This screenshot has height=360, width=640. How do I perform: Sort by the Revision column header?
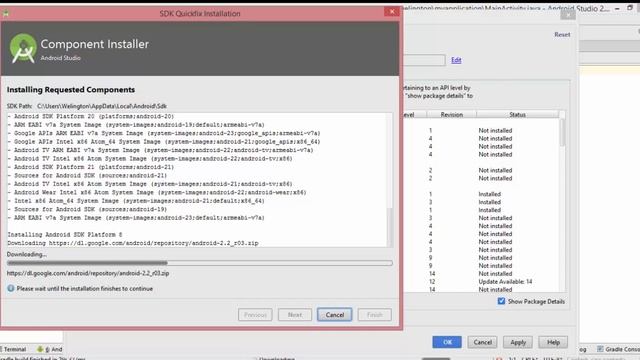[x=451, y=115]
